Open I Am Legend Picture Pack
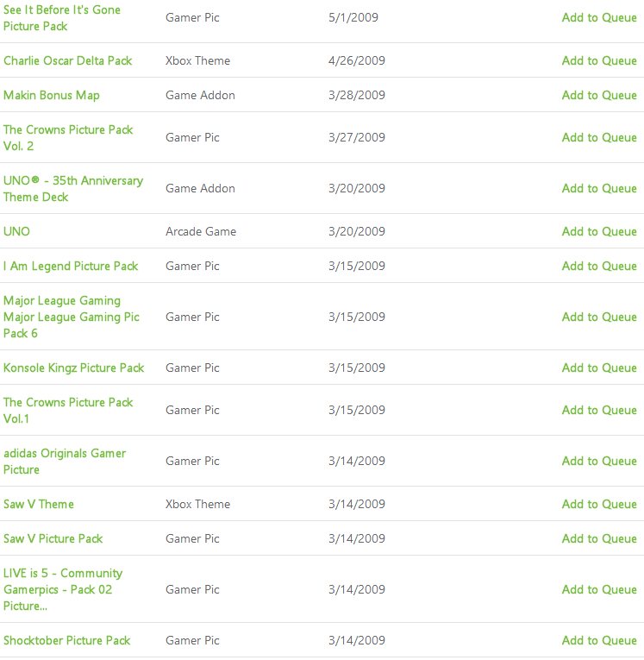The height and width of the screenshot is (660, 644). pos(71,266)
